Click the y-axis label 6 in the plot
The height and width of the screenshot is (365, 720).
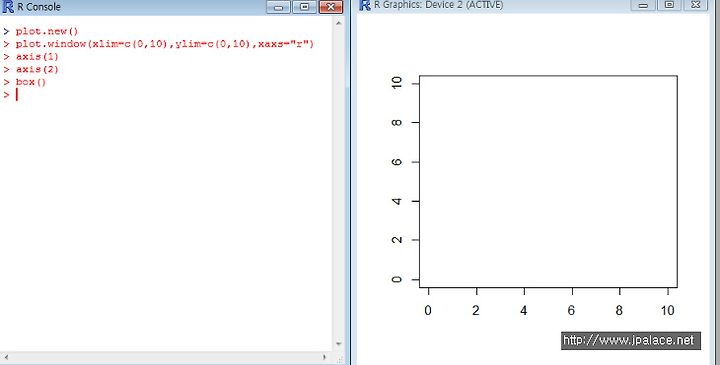[x=396, y=162]
